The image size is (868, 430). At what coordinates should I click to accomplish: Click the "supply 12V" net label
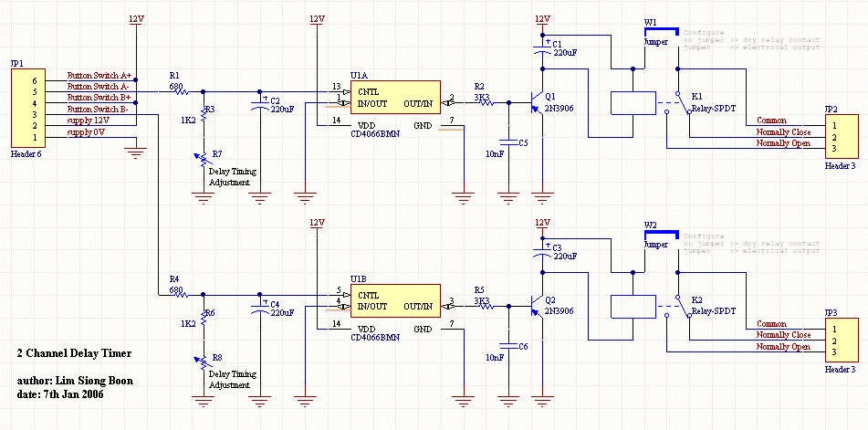point(89,121)
